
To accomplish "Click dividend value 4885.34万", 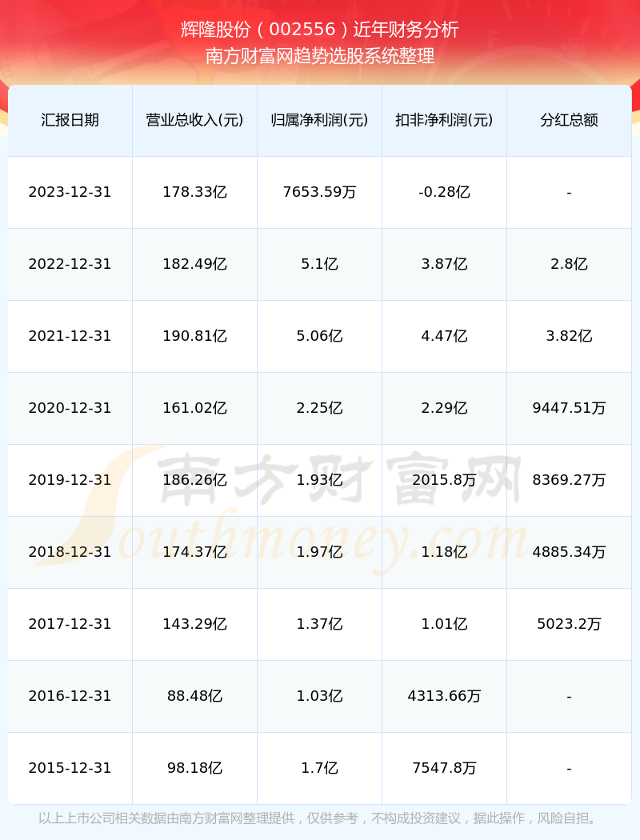I will 570,552.
